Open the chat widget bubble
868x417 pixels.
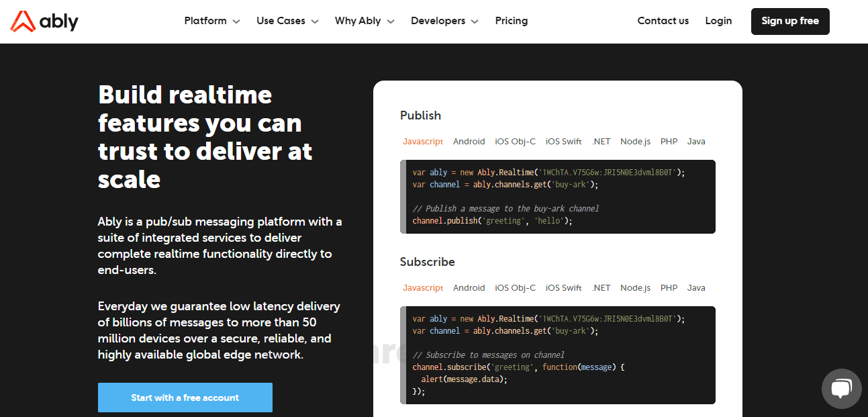coord(841,388)
